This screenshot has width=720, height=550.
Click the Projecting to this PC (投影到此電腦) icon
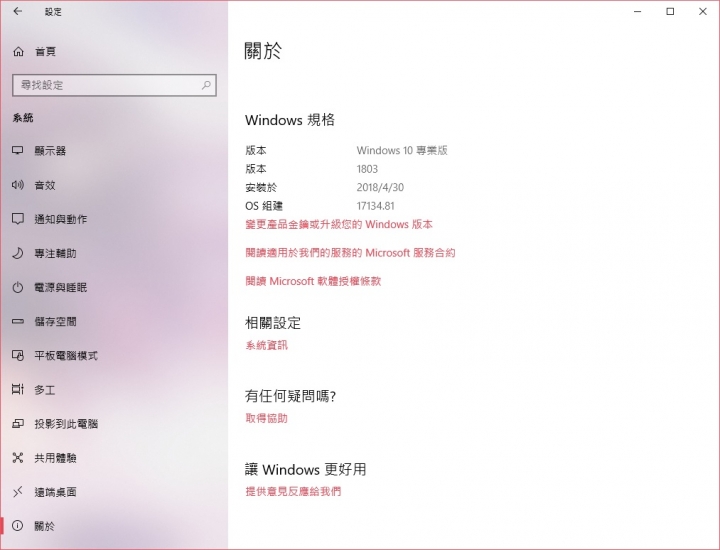click(17, 424)
